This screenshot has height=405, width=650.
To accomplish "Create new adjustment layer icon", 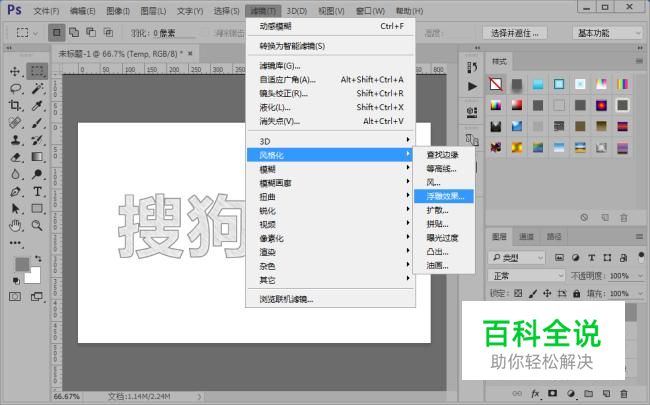I will click(571, 393).
